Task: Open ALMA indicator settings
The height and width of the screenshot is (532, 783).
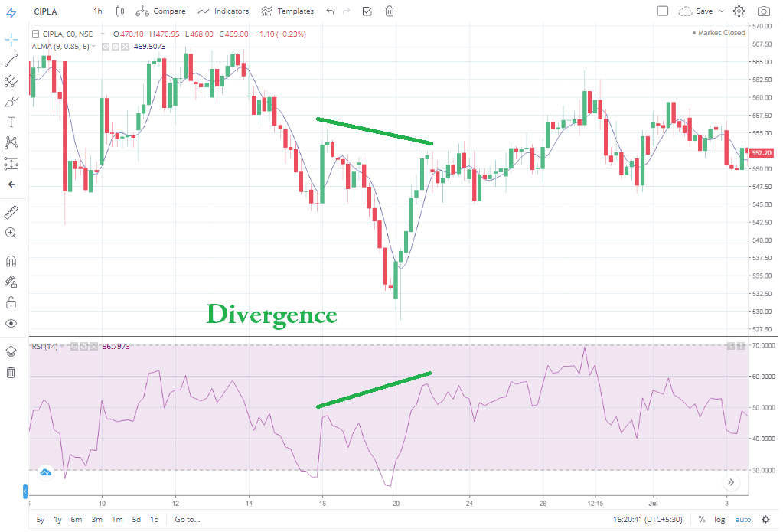Action: 116,47
